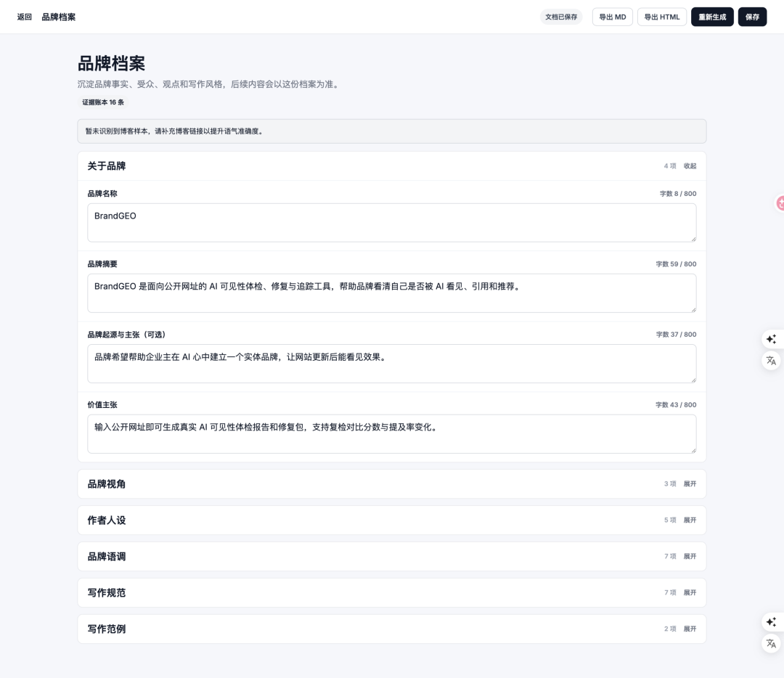Focus the 价值主张 text field
Viewport: 784px width, 678px height.
click(x=391, y=434)
